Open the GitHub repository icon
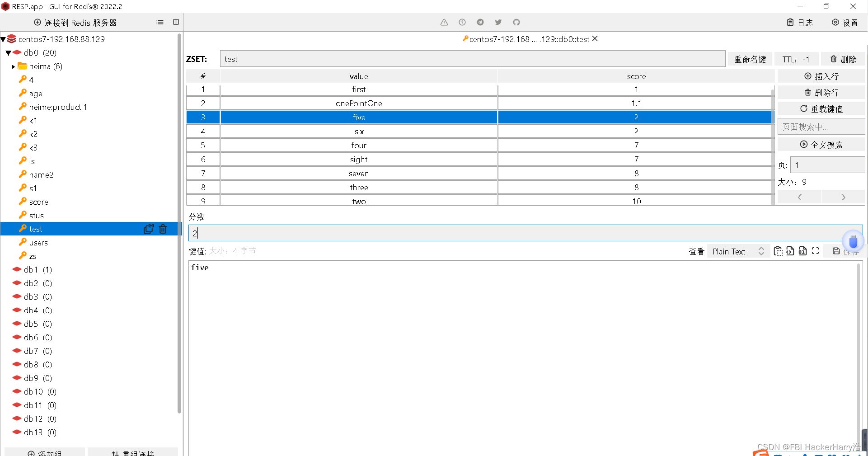Screen dimensions: 868x456 point(516,22)
